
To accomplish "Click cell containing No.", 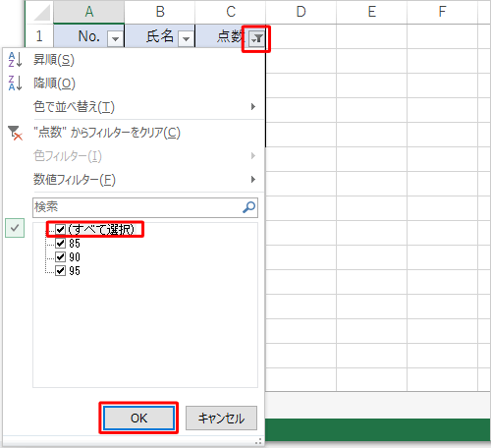I will (89, 36).
